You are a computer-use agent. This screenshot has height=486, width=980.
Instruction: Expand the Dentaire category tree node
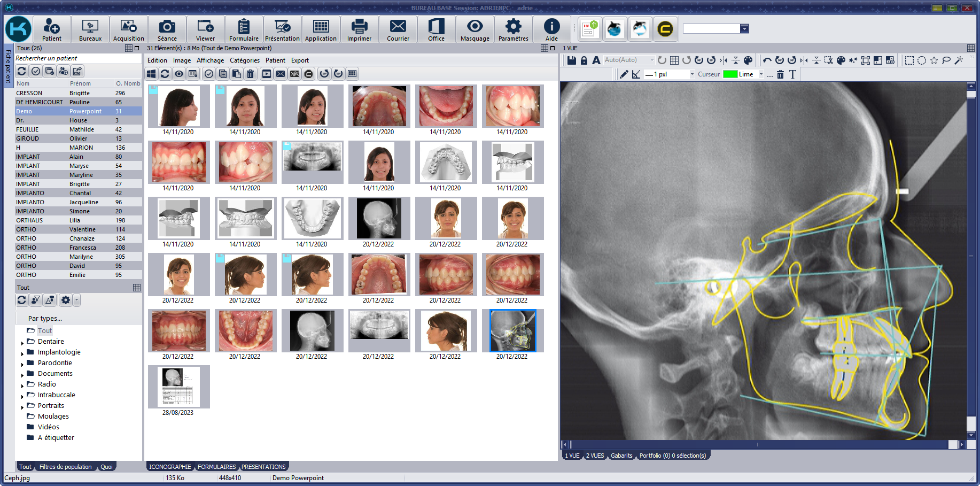[22, 342]
